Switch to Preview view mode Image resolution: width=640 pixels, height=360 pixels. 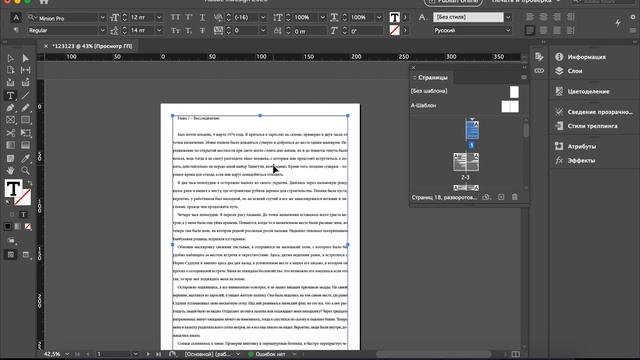pyautogui.click(x=26, y=255)
